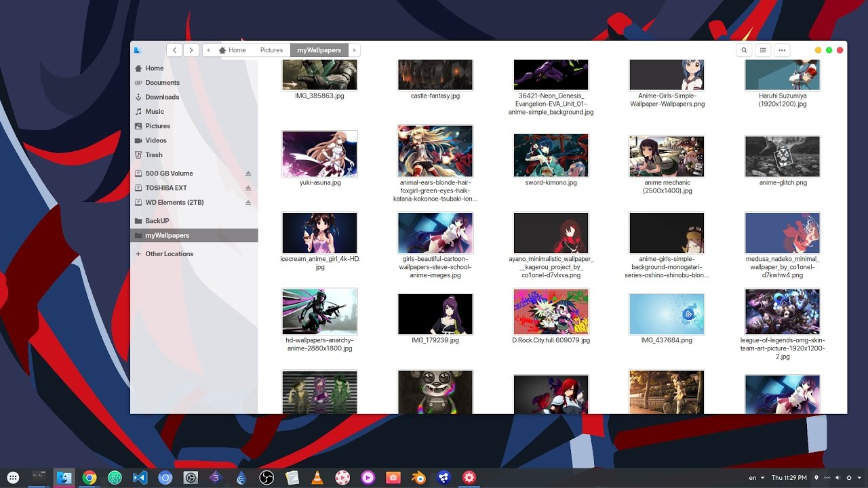Viewport: 868px width, 488px height.
Task: Select the yuki-asuna.jpg thumbnail
Action: click(x=319, y=154)
